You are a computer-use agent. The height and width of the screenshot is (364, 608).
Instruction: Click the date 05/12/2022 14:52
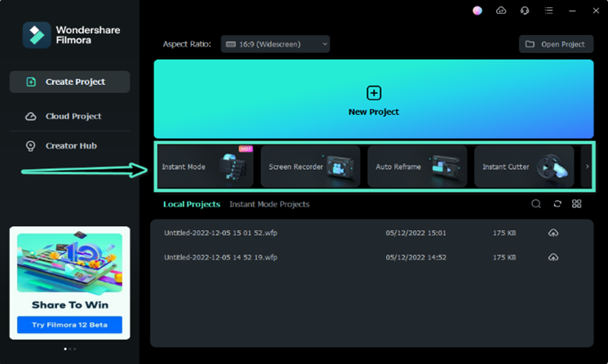tap(415, 257)
